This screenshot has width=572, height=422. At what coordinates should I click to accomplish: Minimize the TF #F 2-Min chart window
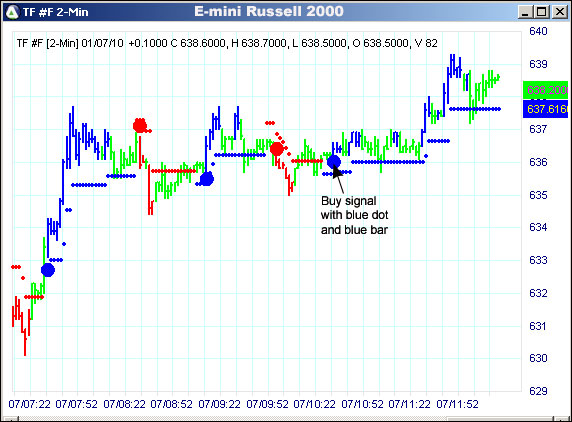click(x=525, y=12)
